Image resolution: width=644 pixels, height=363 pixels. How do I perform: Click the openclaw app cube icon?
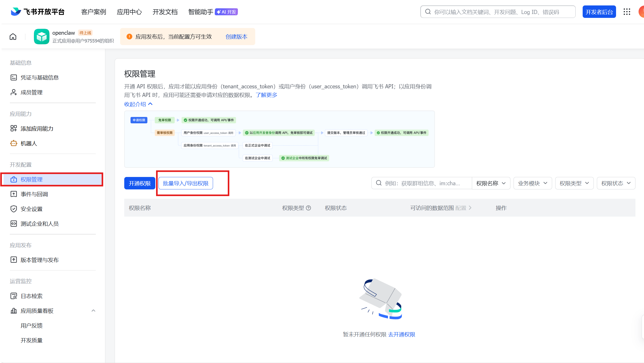[x=41, y=37]
